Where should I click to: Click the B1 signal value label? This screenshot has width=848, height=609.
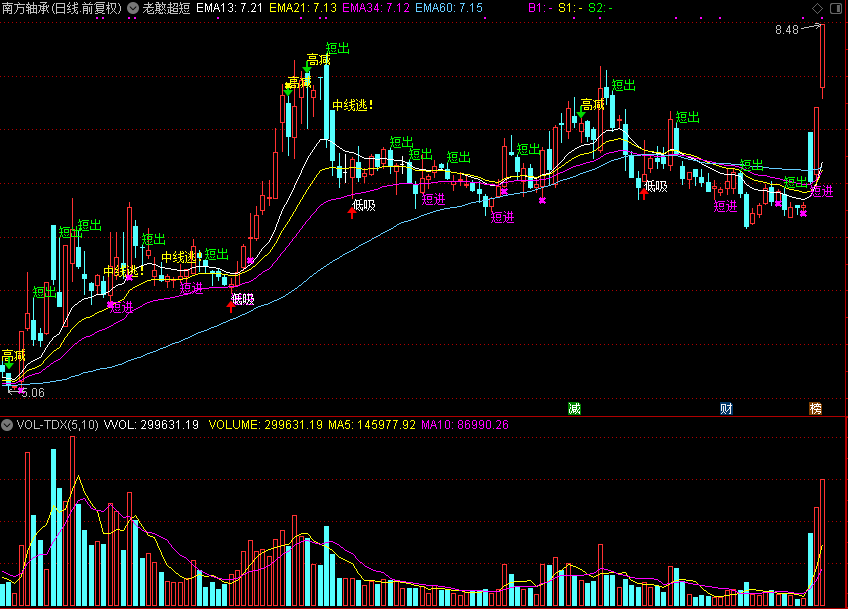click(x=540, y=8)
